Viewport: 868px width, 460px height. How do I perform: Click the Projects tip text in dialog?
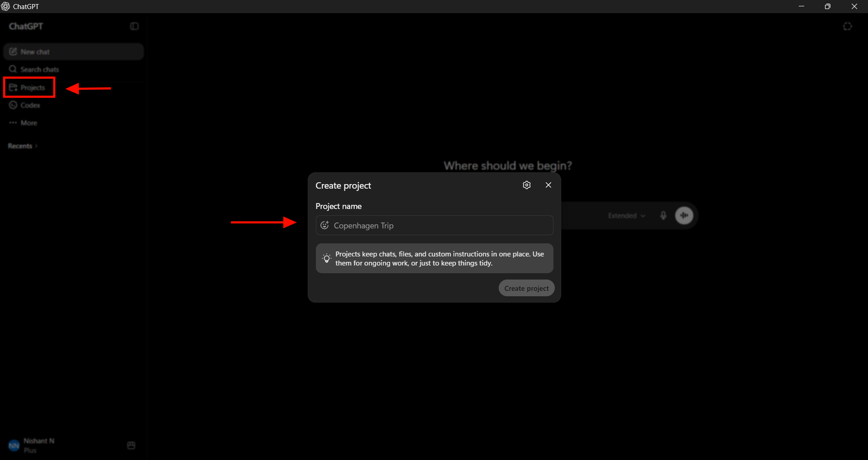coord(439,258)
